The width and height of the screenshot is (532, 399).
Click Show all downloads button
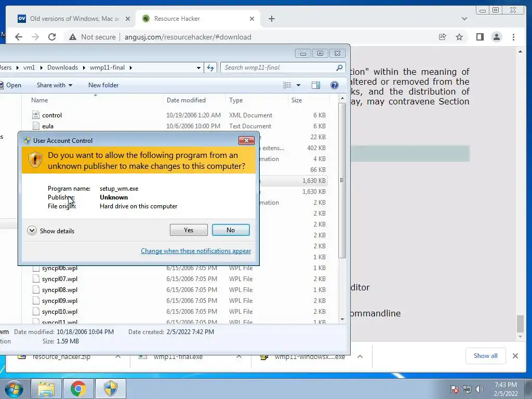(486, 356)
